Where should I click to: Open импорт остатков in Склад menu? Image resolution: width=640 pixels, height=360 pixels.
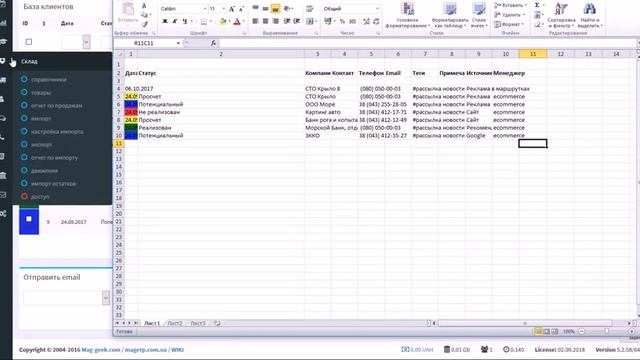click(53, 184)
